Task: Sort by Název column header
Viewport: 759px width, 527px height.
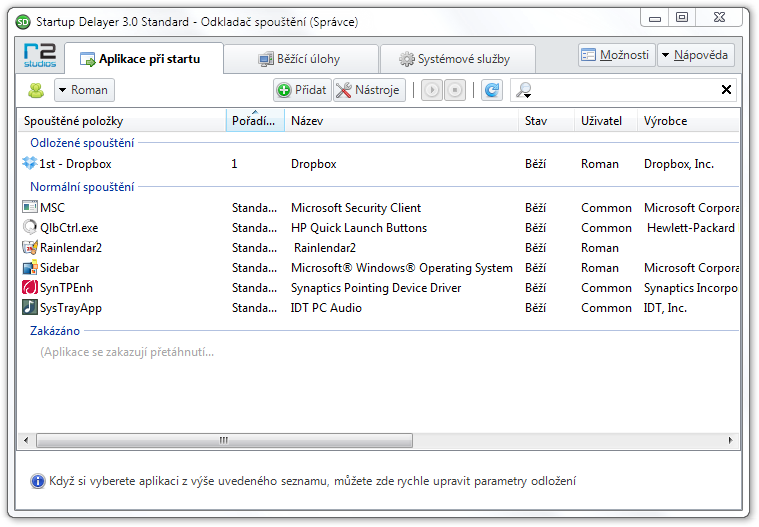Action: 402,121
